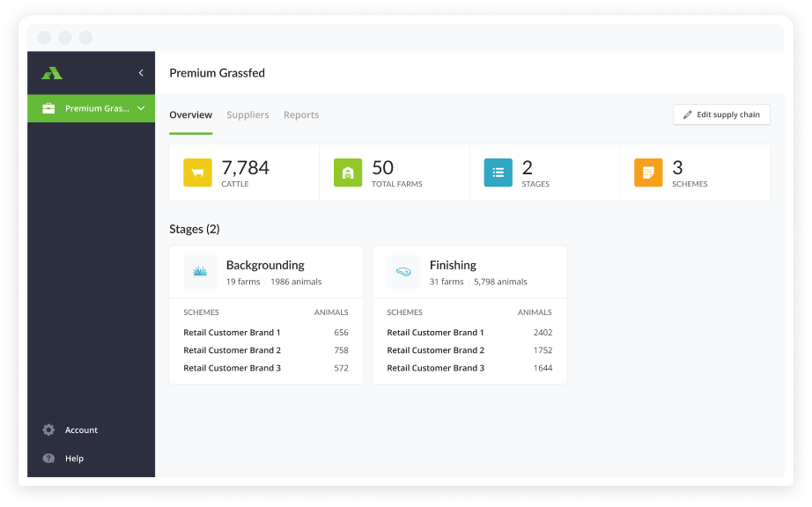This screenshot has width=812, height=507.
Task: Click the Finishing steak icon
Action: [403, 272]
